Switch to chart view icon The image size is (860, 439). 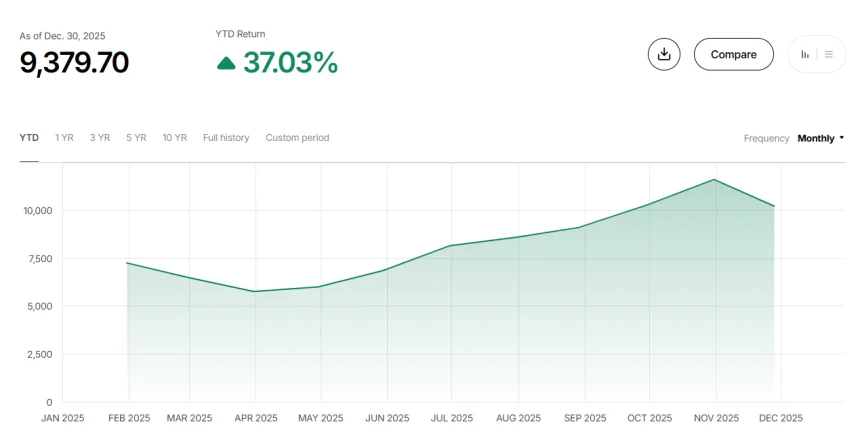click(805, 54)
